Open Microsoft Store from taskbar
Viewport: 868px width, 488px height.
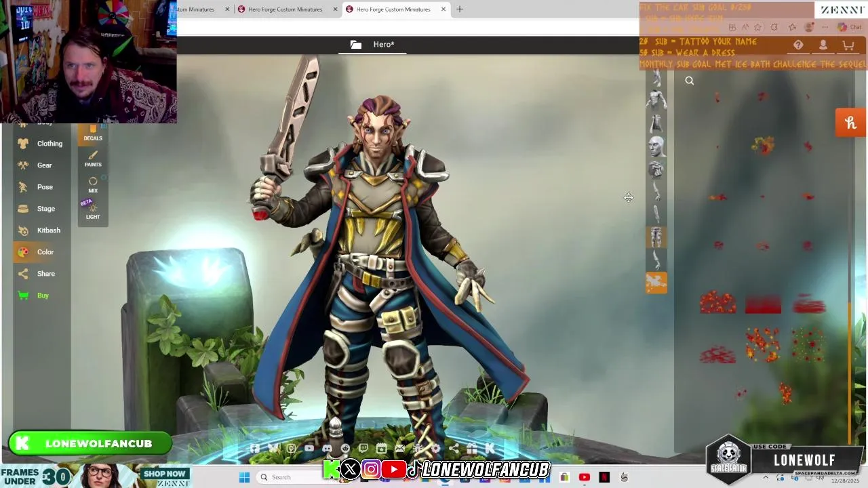(564, 477)
